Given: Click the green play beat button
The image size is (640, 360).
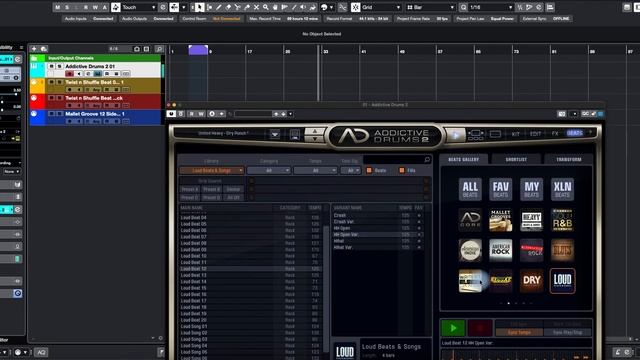Looking at the screenshot, I should (453, 328).
